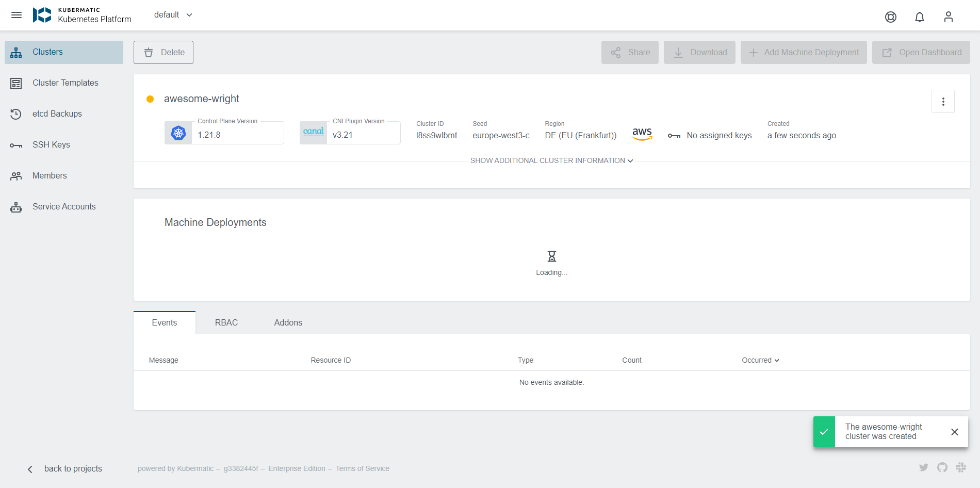Open the help and support icon
The width and height of the screenshot is (980, 488).
[x=891, y=17]
